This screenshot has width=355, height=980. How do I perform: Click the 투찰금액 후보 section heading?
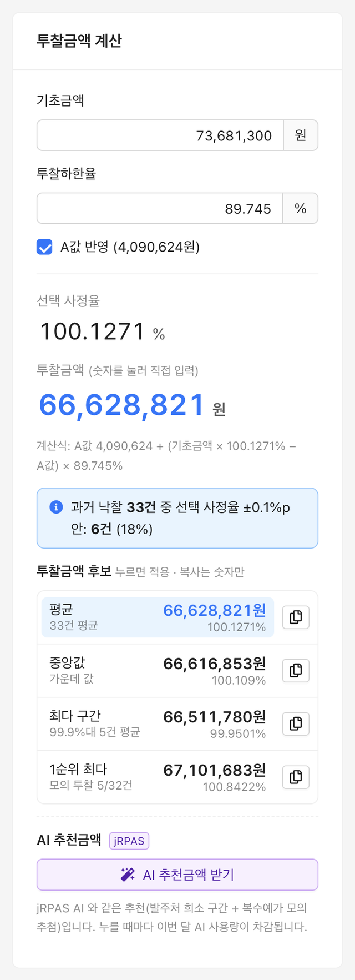point(74,571)
